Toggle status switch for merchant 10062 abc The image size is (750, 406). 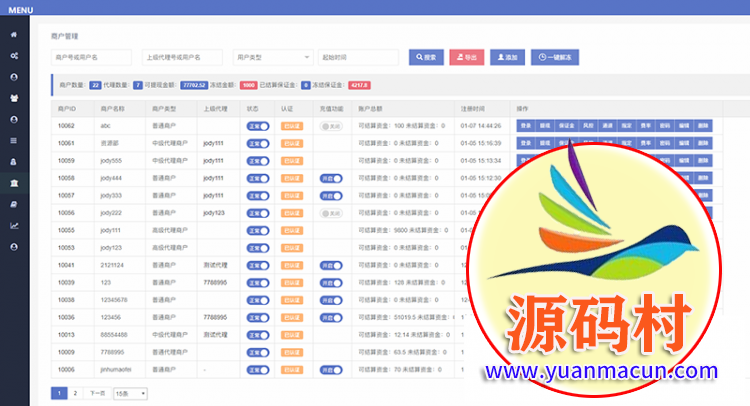pos(258,126)
